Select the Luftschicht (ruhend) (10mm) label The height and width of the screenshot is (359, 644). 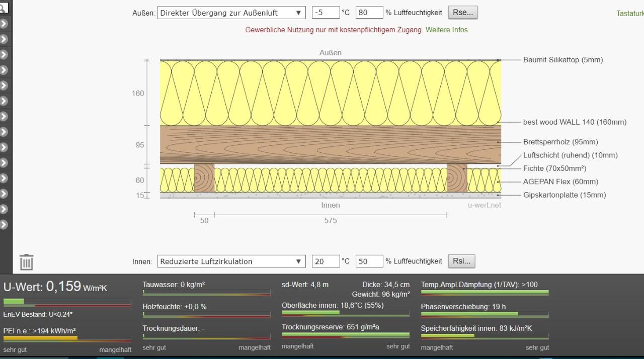[x=571, y=155]
